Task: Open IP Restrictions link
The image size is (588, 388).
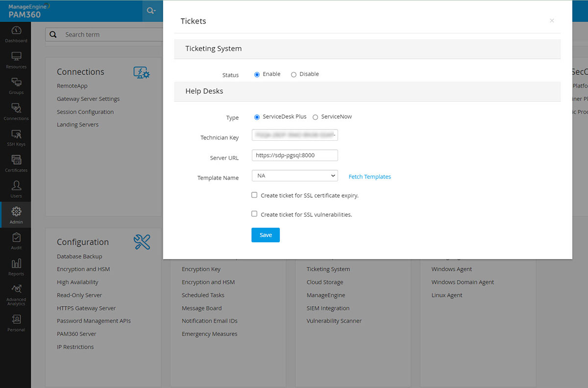Action: (x=75, y=347)
